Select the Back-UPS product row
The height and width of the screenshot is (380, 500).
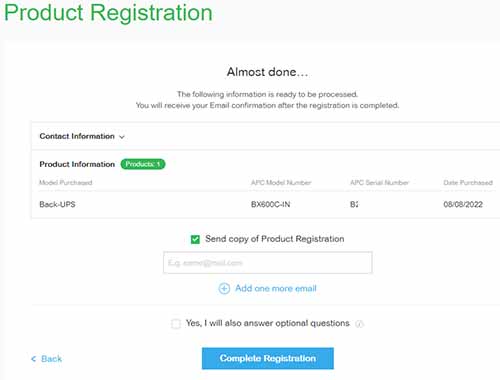(x=265, y=204)
